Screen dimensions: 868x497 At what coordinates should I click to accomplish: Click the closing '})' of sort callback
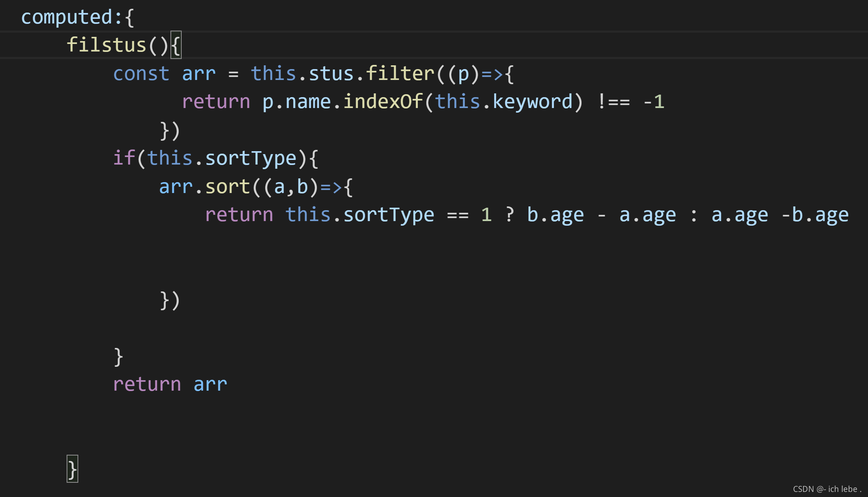tap(170, 300)
